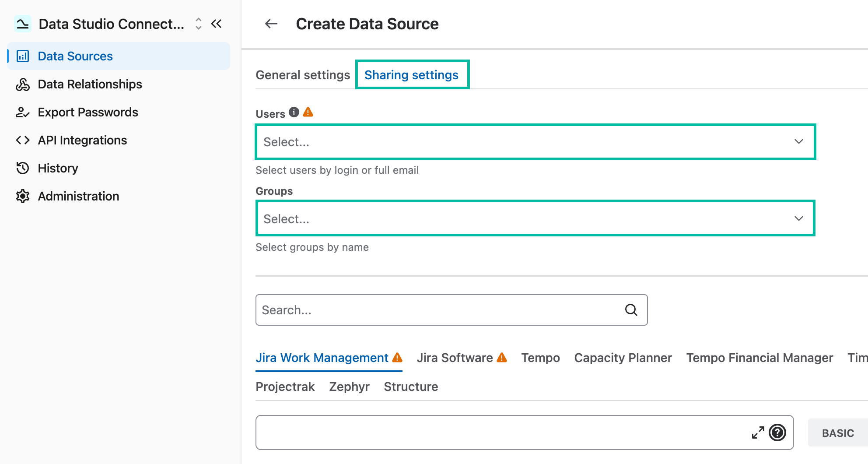Click the Users warning triangle icon

coord(308,112)
